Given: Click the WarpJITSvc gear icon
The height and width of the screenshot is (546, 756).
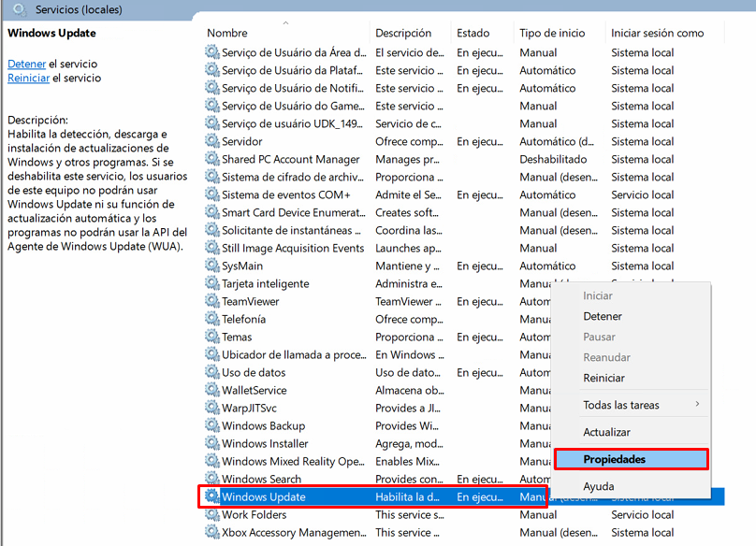Looking at the screenshot, I should (x=212, y=408).
